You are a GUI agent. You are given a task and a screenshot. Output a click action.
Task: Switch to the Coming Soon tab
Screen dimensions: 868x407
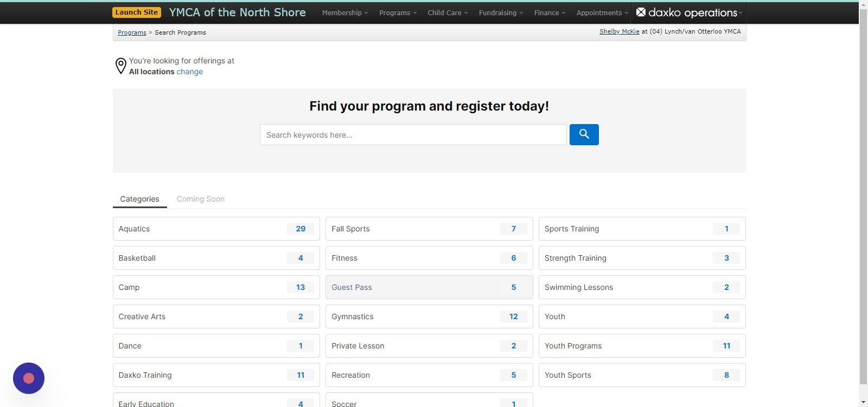click(200, 199)
